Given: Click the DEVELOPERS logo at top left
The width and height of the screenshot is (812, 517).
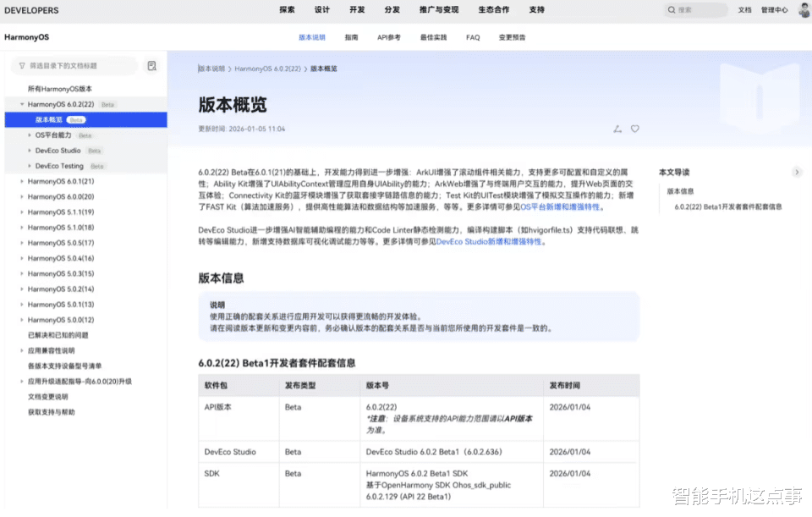Looking at the screenshot, I should (31, 10).
